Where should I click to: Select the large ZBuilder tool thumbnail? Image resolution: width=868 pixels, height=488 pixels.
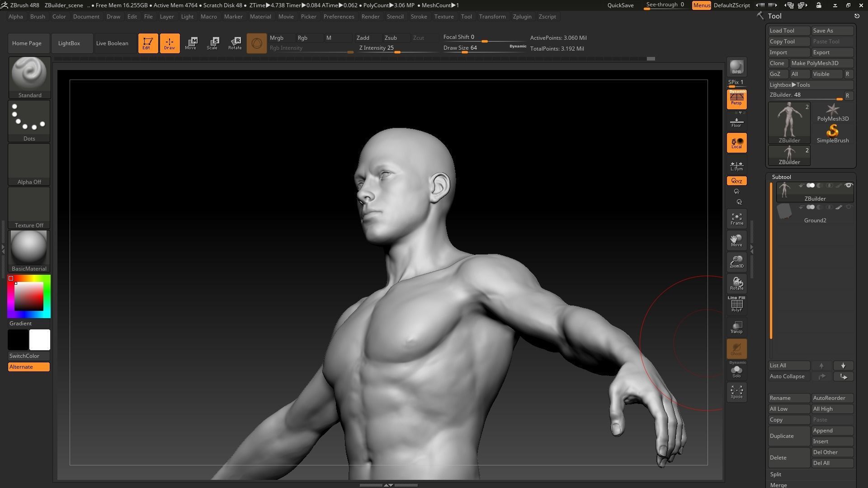click(789, 123)
